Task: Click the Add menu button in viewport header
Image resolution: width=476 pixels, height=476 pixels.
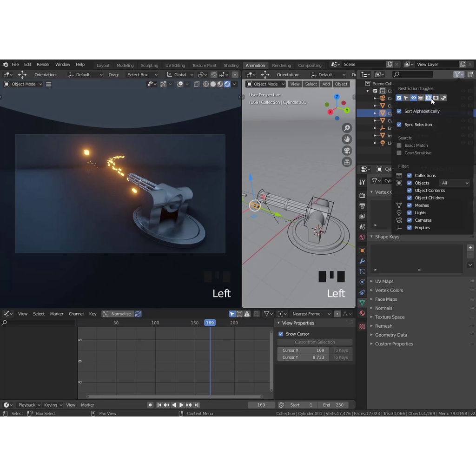Action: pos(326,84)
